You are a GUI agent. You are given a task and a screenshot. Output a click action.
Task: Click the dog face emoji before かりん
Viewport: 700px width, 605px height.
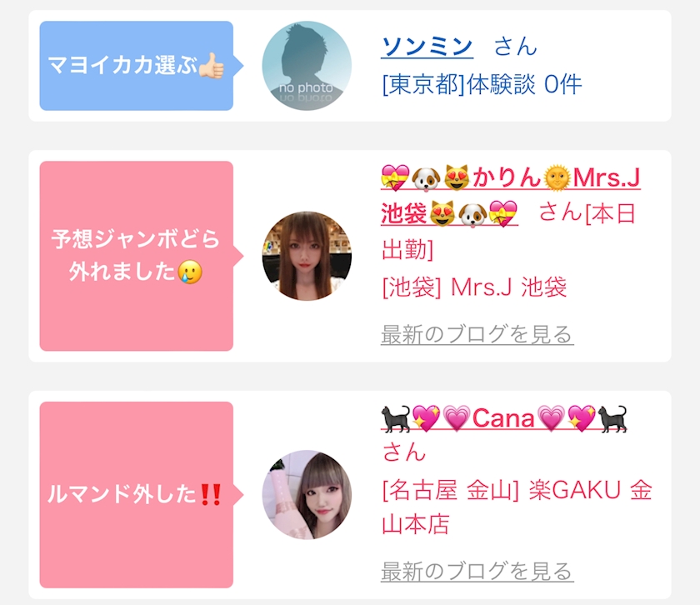tap(426, 177)
